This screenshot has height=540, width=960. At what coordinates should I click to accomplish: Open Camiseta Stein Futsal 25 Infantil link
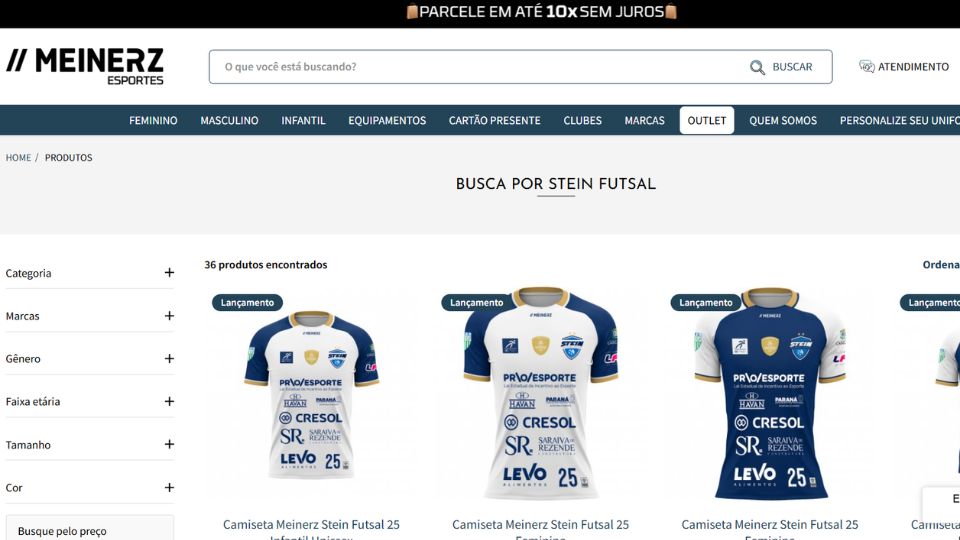[x=311, y=530]
